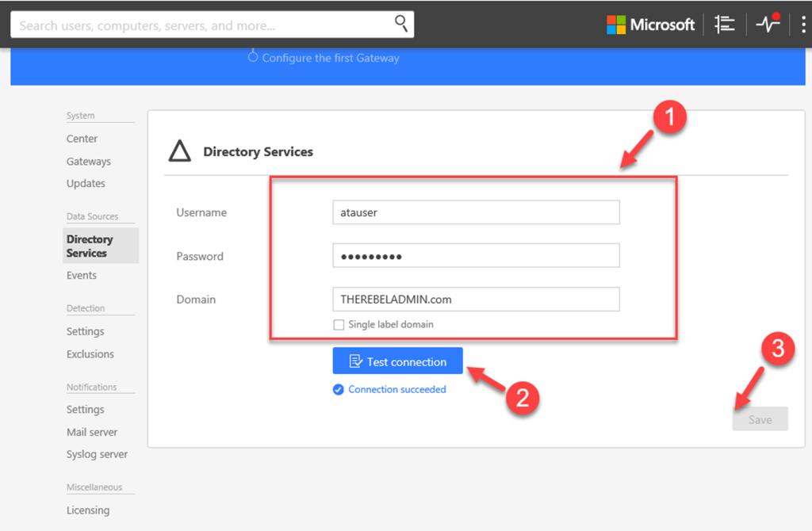View Licensing under Miscellaneous
The height and width of the screenshot is (531, 812).
tap(88, 510)
